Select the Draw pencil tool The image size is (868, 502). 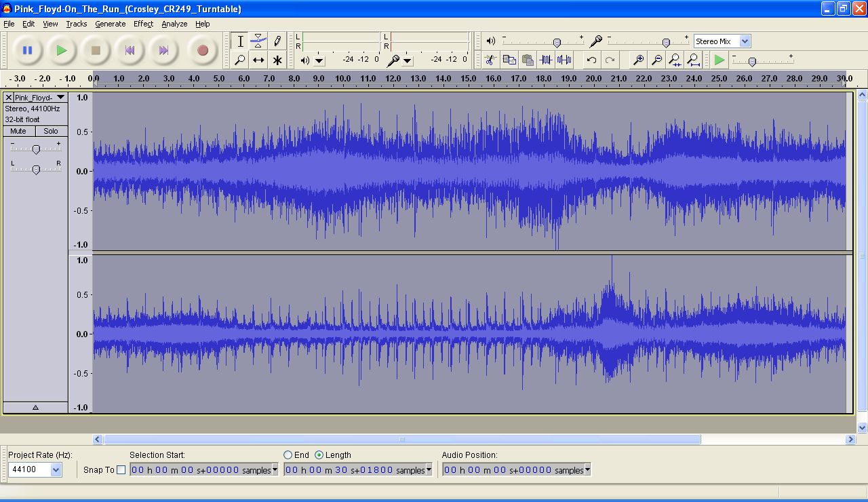(x=277, y=41)
